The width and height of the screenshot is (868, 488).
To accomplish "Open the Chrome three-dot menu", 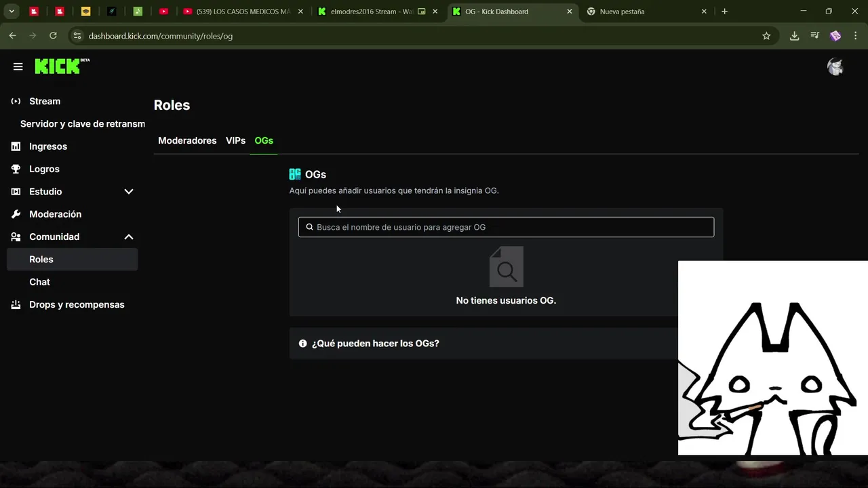I will 855,36.
